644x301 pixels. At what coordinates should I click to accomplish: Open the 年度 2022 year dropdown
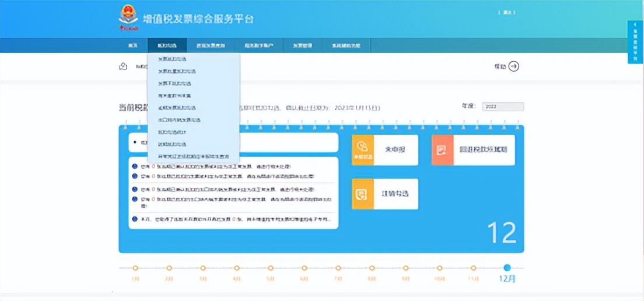pos(503,107)
